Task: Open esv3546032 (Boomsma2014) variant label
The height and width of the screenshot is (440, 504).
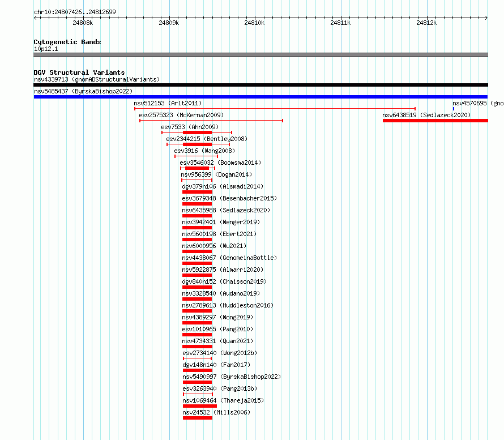Action: 220,163
